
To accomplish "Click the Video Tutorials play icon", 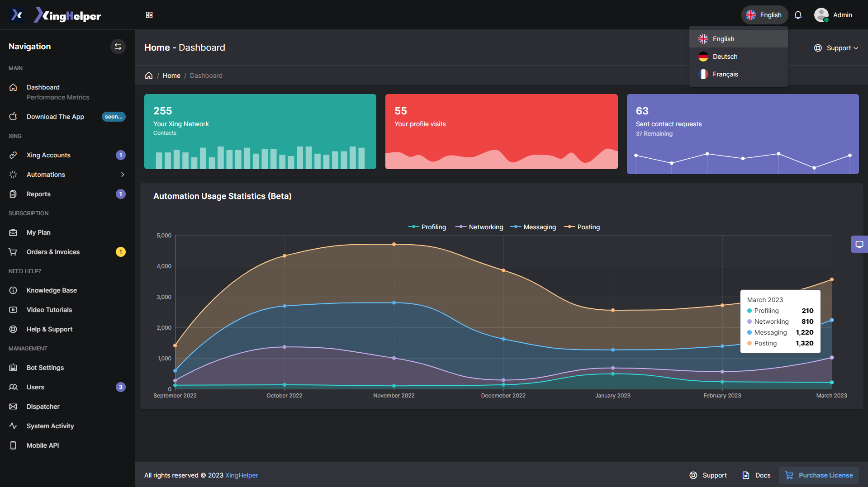I will point(13,310).
